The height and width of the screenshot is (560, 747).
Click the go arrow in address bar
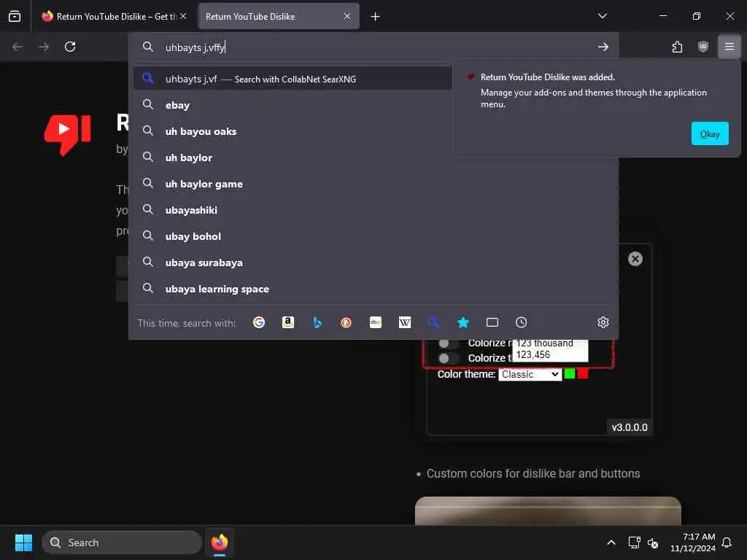coord(603,47)
